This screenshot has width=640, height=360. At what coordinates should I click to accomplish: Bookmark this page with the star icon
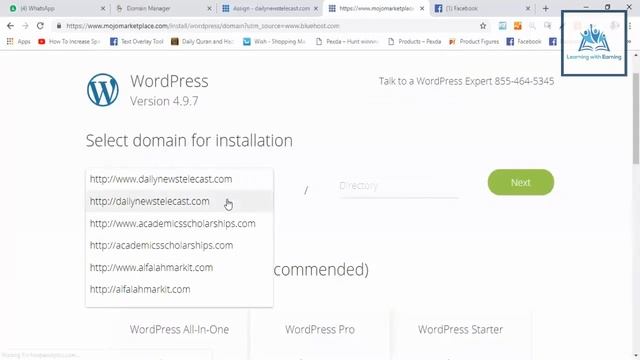(483, 26)
